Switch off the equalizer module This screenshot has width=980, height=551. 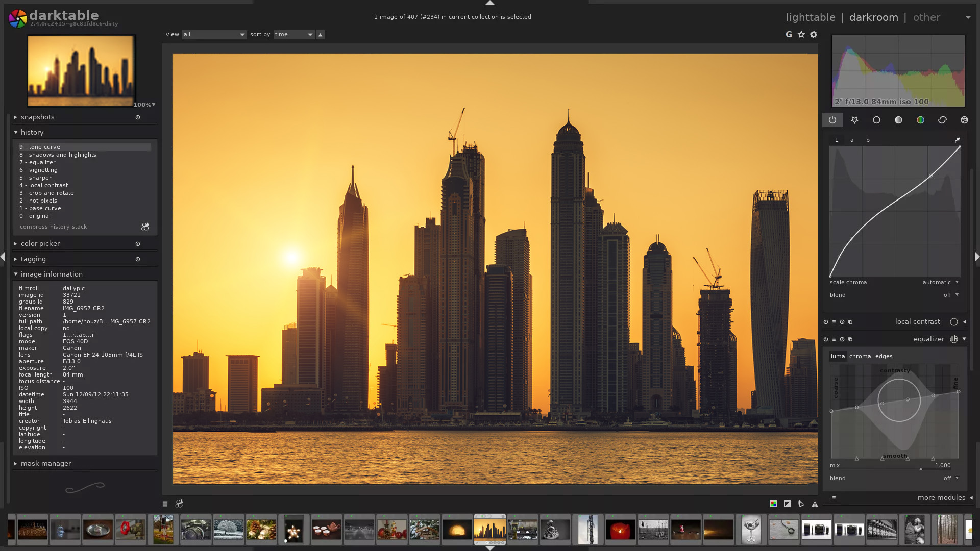click(826, 339)
